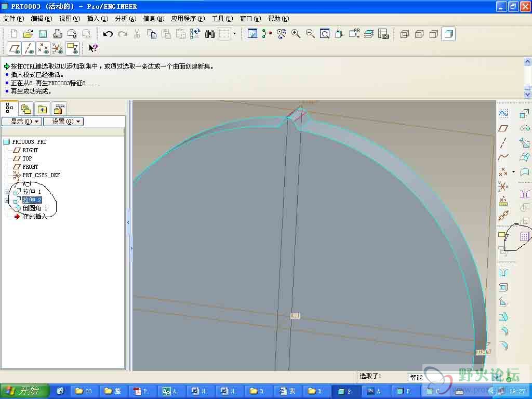This screenshot has height=399, width=532.
Task: Open the 编辑 menu
Action: tap(42, 19)
